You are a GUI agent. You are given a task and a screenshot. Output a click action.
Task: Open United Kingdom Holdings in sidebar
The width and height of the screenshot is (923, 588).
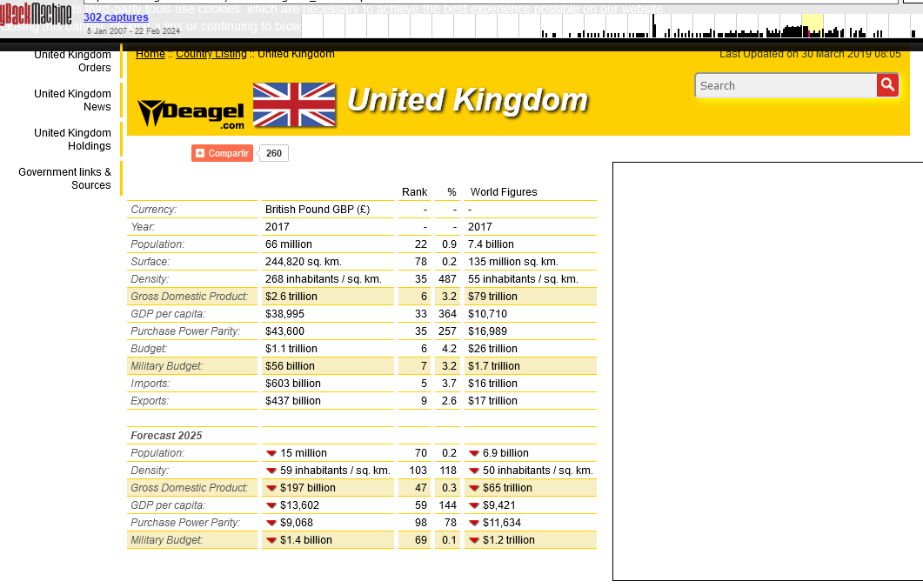(x=72, y=139)
